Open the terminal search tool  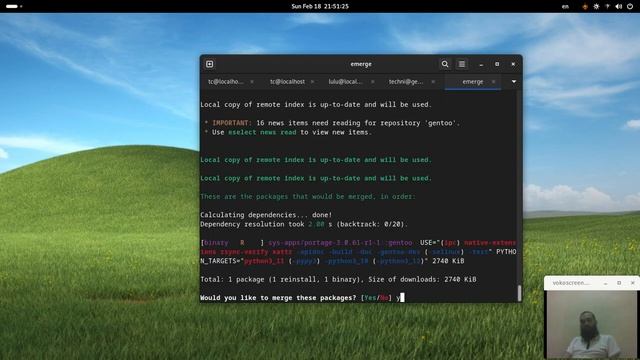click(x=445, y=64)
